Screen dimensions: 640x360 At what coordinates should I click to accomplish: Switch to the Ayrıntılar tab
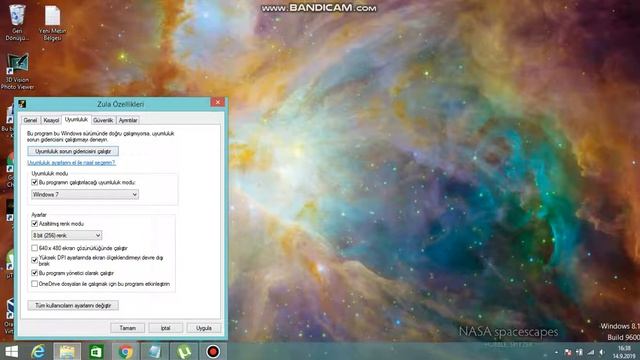click(128, 120)
